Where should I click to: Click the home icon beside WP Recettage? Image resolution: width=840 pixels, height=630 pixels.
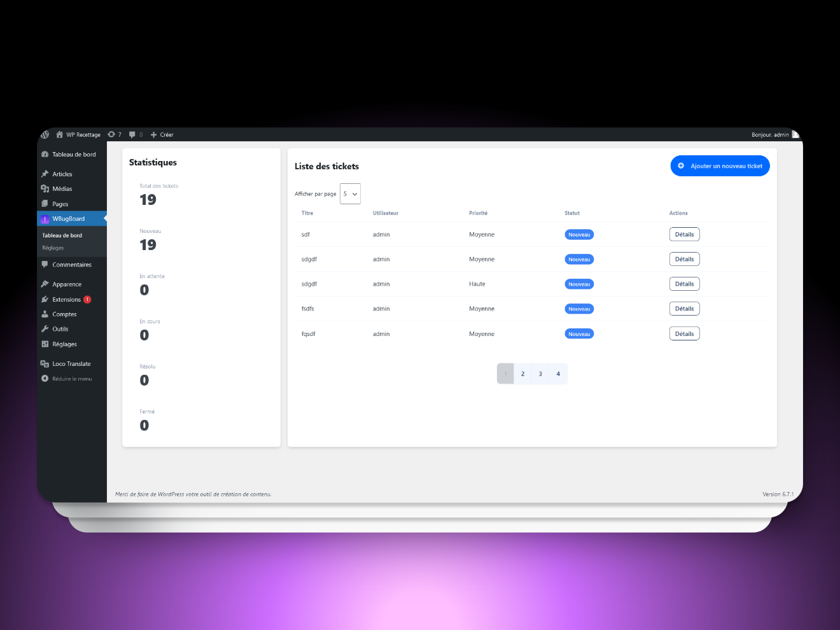pyautogui.click(x=60, y=135)
